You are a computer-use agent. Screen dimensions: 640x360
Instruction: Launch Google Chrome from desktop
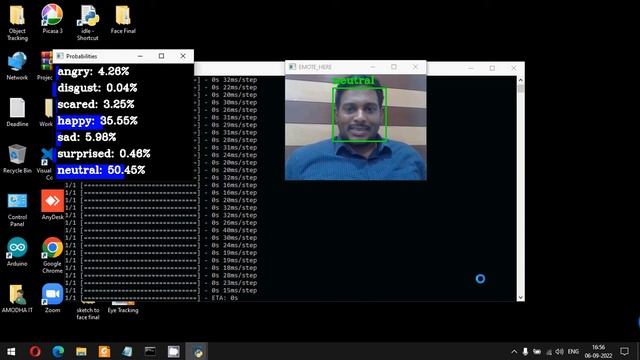coord(52,255)
